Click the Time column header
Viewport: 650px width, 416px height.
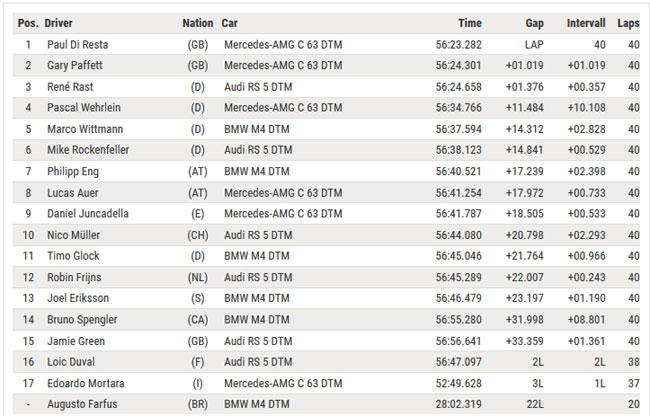tap(470, 23)
